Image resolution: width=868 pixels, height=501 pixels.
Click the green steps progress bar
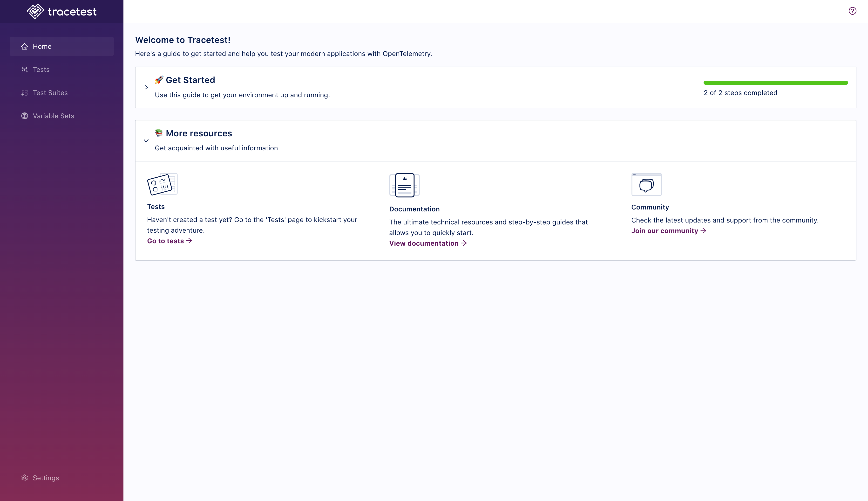click(776, 83)
